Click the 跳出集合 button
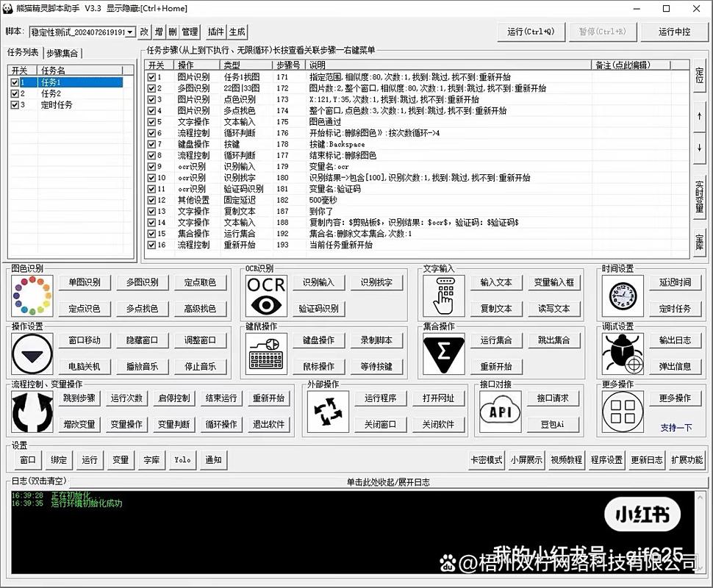The width and height of the screenshot is (713, 588). [x=553, y=340]
